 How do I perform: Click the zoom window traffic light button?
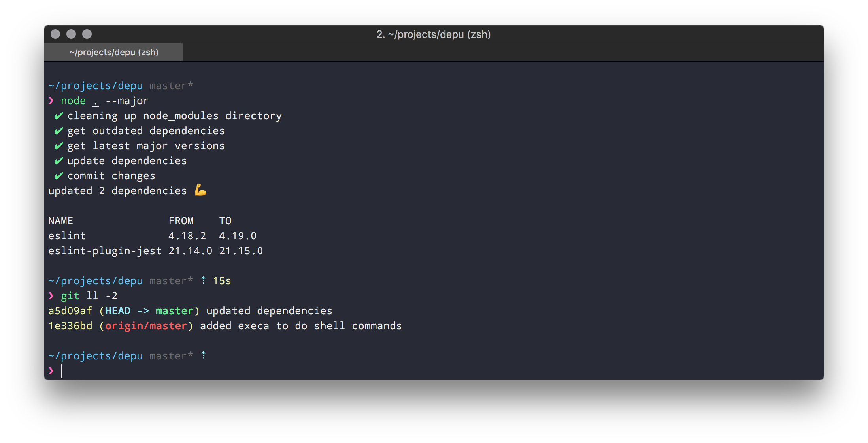[x=87, y=34]
